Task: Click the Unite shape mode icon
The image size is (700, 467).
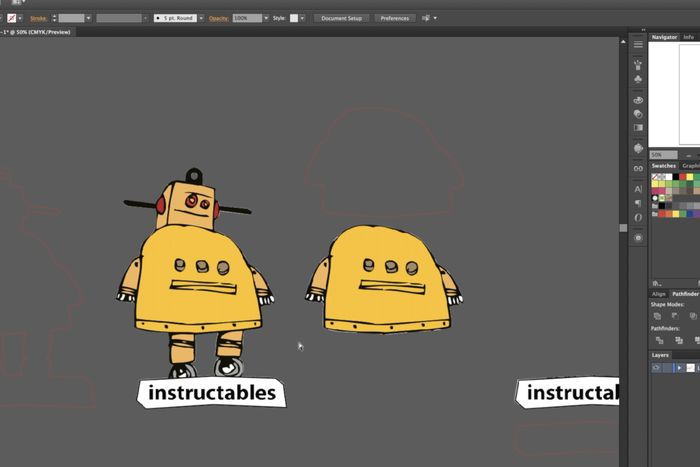Action: [658, 316]
